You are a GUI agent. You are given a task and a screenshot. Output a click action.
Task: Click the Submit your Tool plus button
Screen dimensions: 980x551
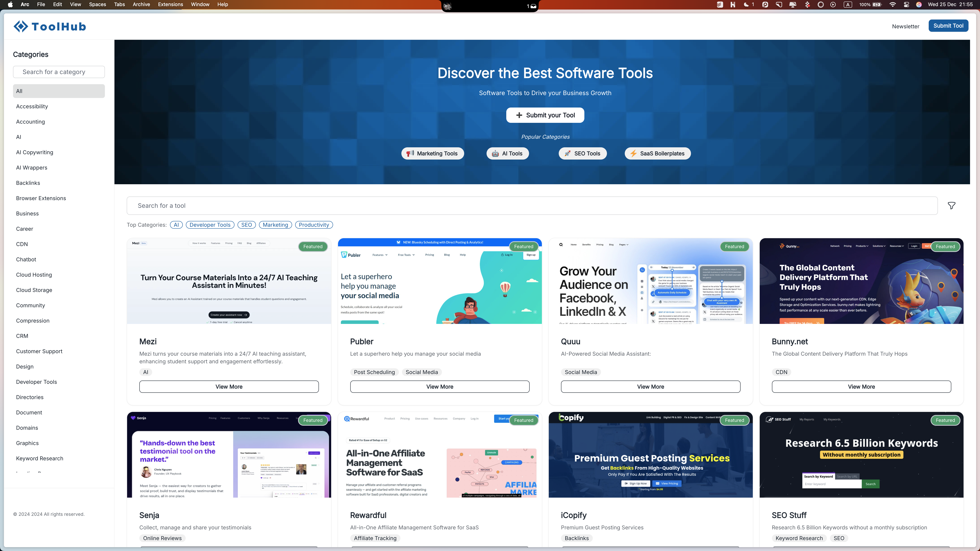click(x=545, y=115)
